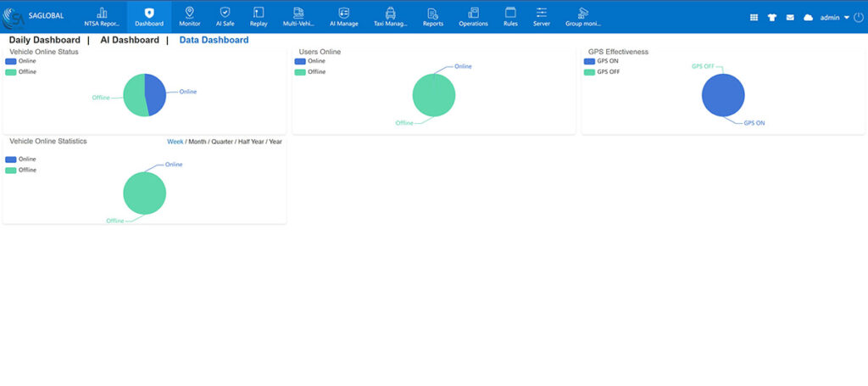Select the Data Dashboard tab

click(x=214, y=40)
